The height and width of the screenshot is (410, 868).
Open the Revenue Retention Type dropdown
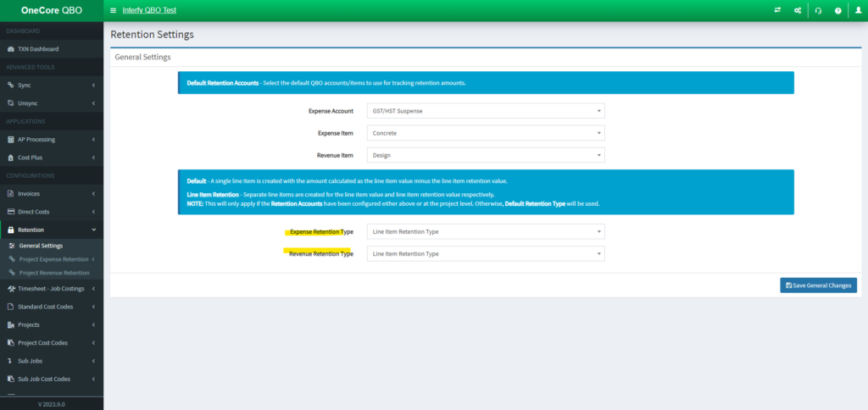[486, 253]
